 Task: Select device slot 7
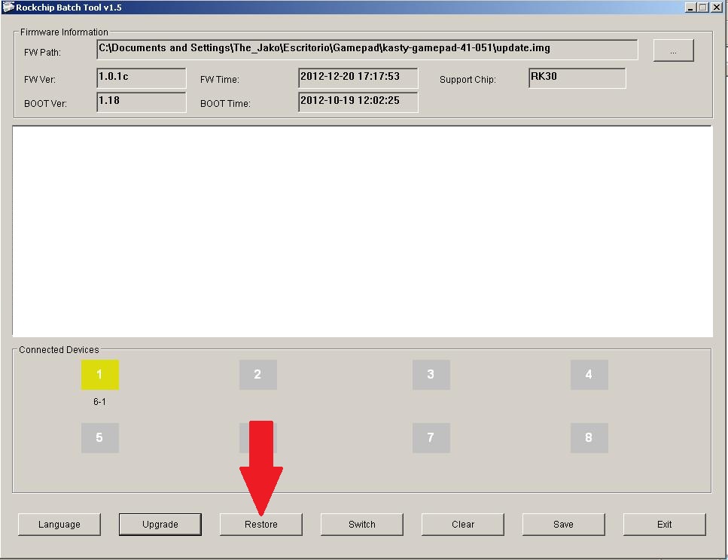tap(431, 437)
